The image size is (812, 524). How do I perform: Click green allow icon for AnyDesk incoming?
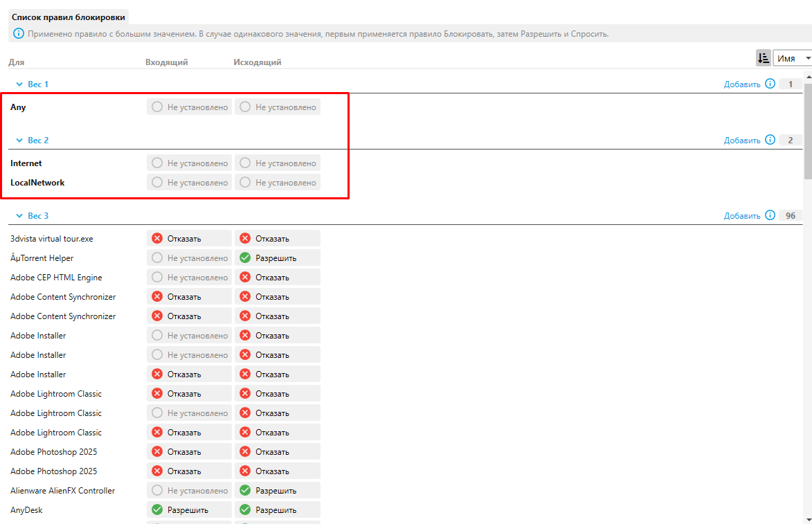click(x=157, y=509)
